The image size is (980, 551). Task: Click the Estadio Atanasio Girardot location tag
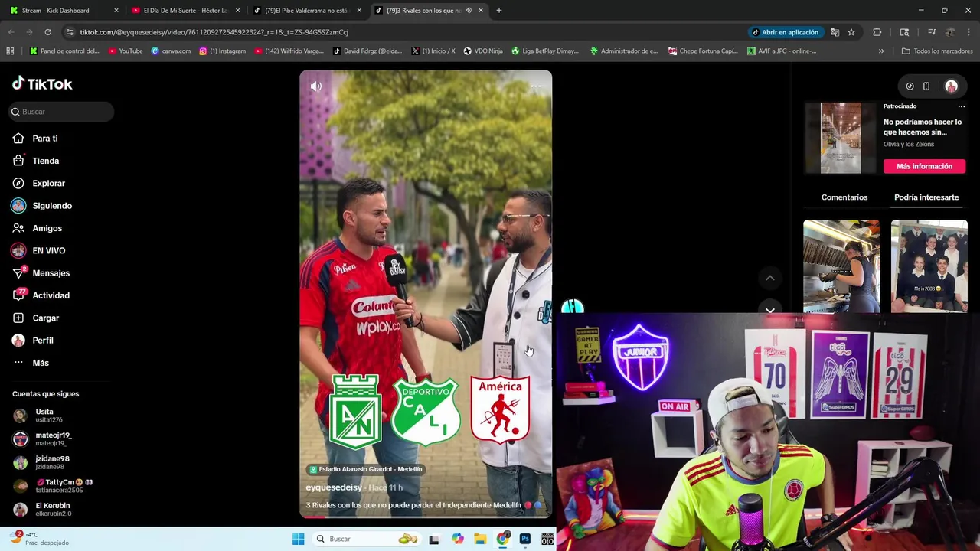366,469
